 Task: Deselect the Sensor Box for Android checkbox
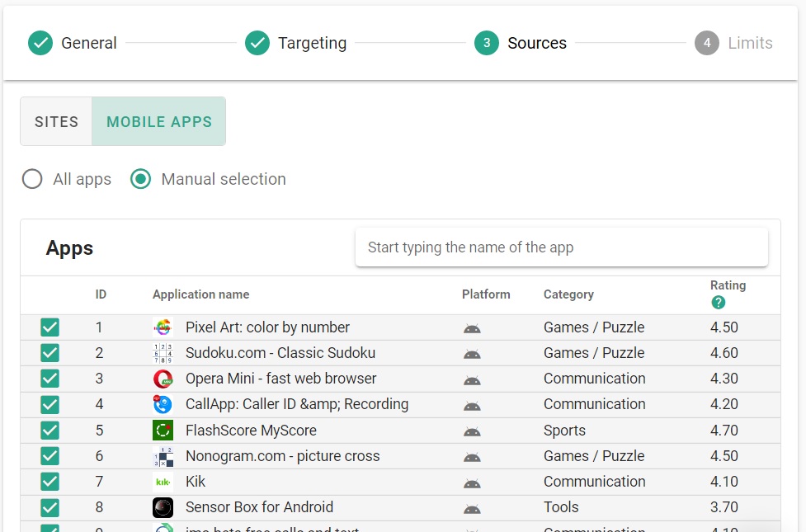tap(49, 507)
